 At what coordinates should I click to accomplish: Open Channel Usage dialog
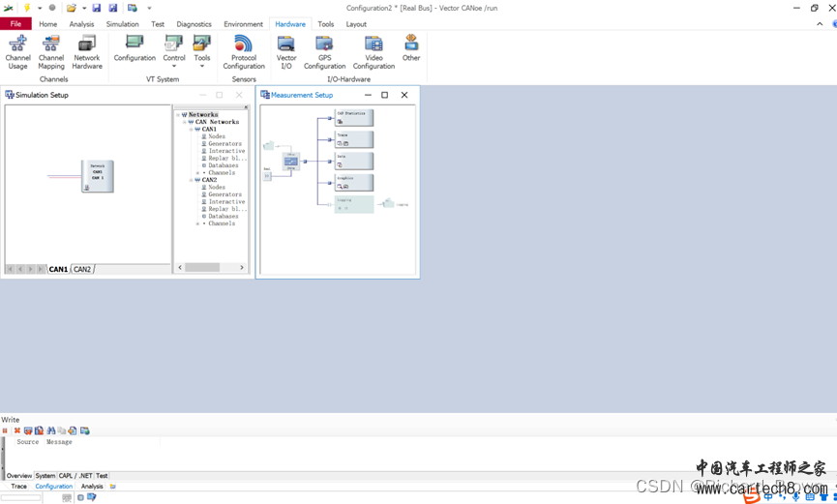pos(17,52)
